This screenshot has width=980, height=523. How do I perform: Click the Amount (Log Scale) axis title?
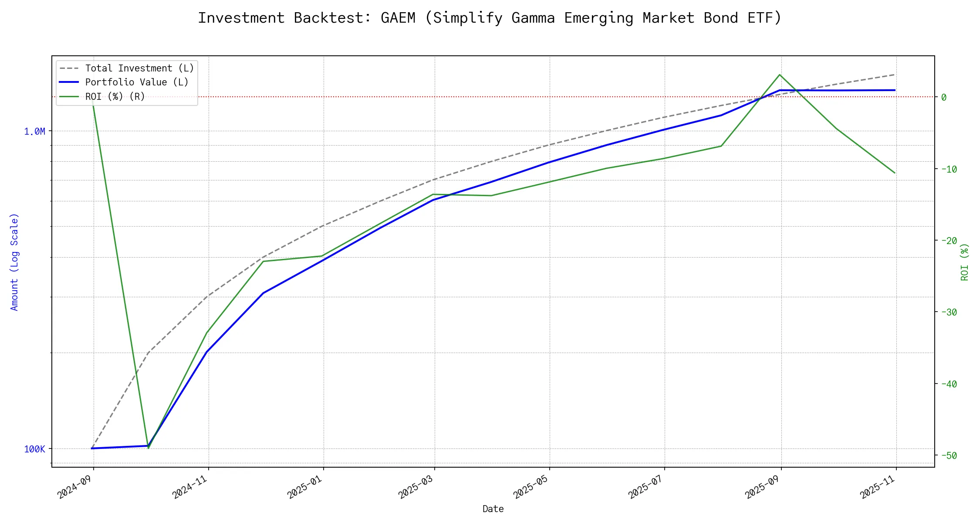[14, 261]
